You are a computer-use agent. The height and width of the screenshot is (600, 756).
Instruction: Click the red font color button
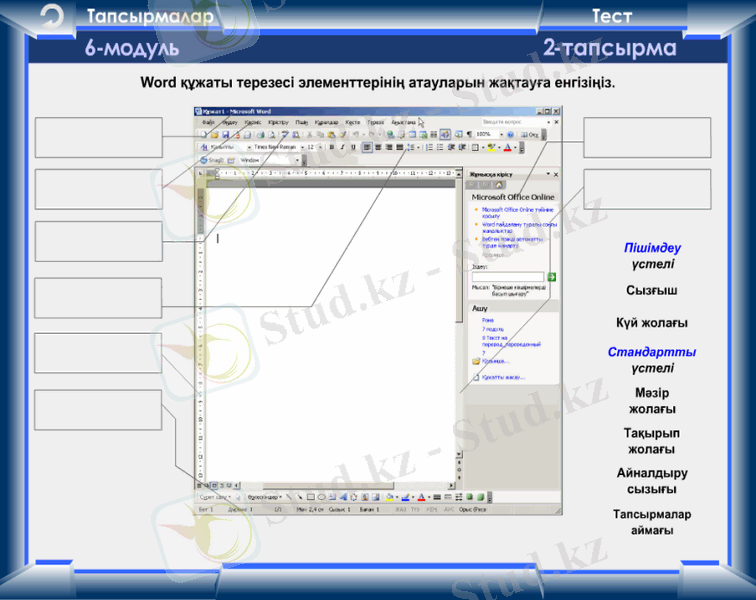click(508, 148)
